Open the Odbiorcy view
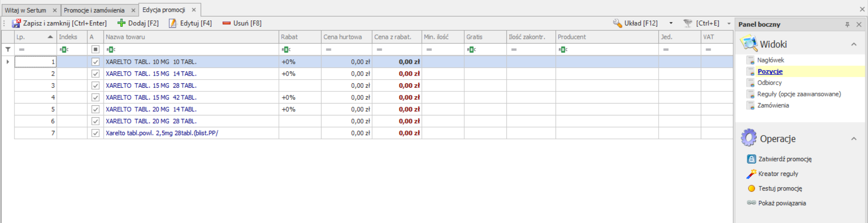 tap(769, 83)
